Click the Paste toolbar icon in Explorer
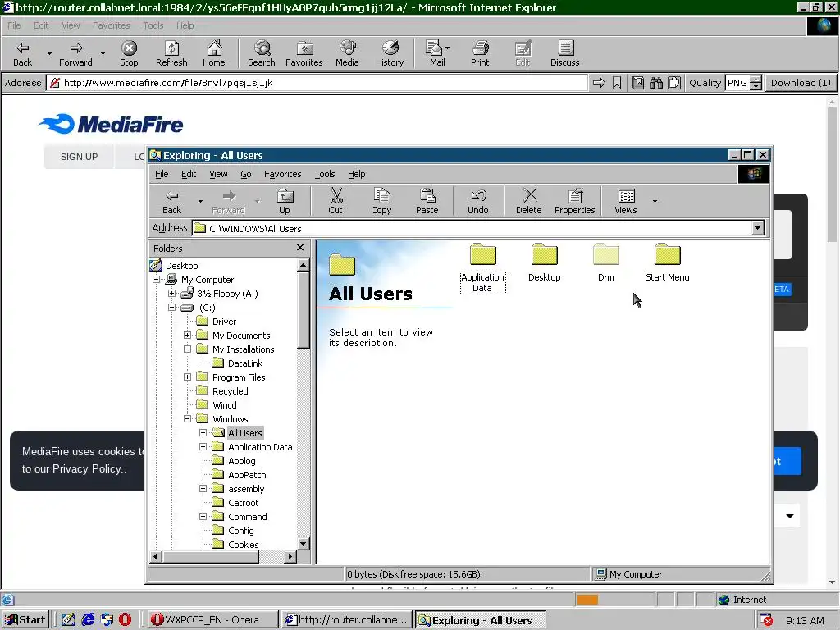The height and width of the screenshot is (630, 840). pos(427,202)
